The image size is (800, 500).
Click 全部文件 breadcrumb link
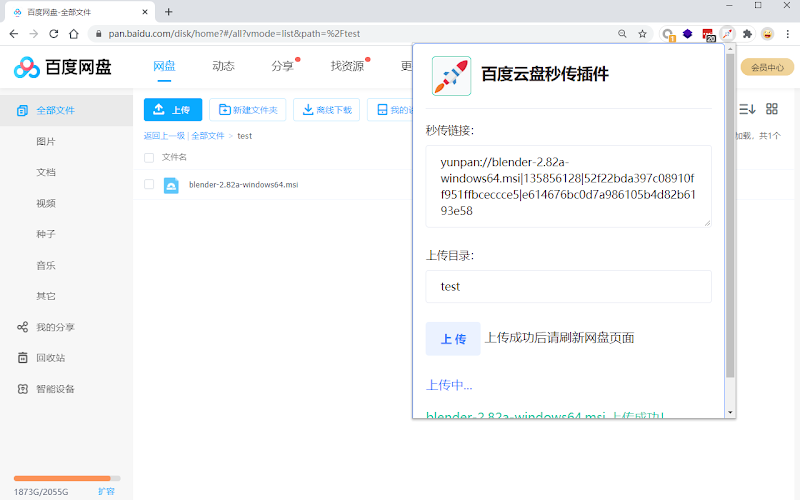[x=208, y=136]
